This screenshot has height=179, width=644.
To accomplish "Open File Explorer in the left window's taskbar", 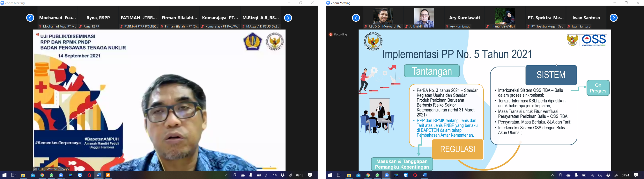I will pyautogui.click(x=23, y=175).
